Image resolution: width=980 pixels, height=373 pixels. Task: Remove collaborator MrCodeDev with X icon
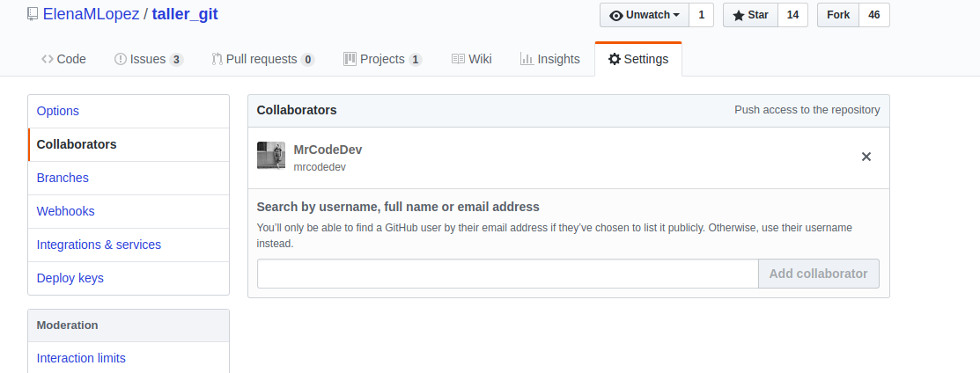pos(866,157)
